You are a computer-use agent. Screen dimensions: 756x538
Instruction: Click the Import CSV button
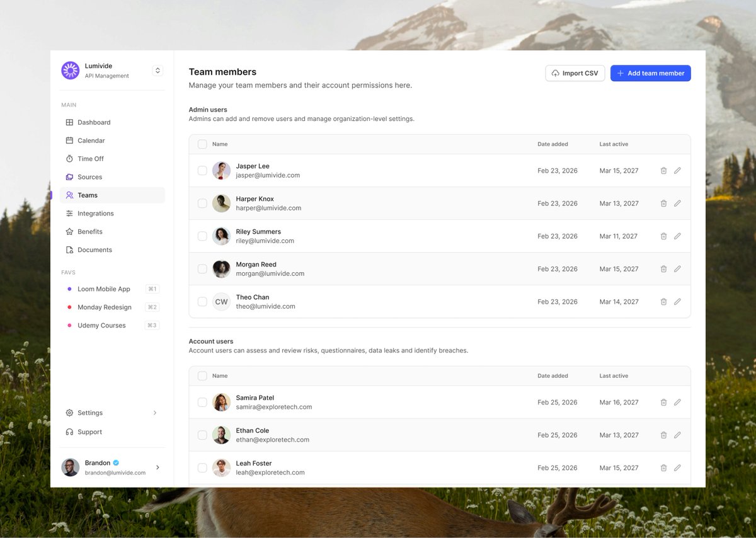tap(575, 73)
